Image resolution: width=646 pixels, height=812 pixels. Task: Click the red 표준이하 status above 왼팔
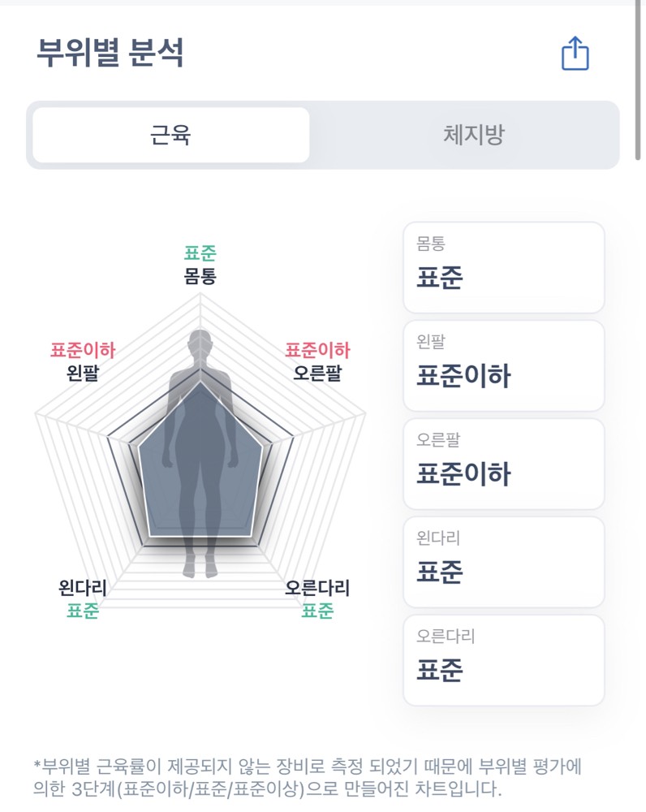[x=83, y=350]
